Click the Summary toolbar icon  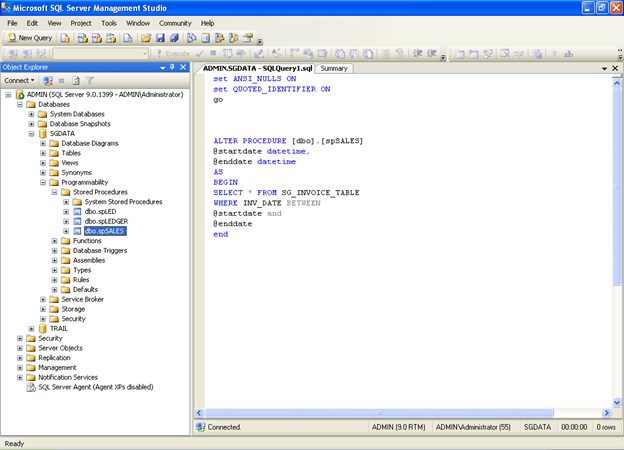[x=205, y=38]
